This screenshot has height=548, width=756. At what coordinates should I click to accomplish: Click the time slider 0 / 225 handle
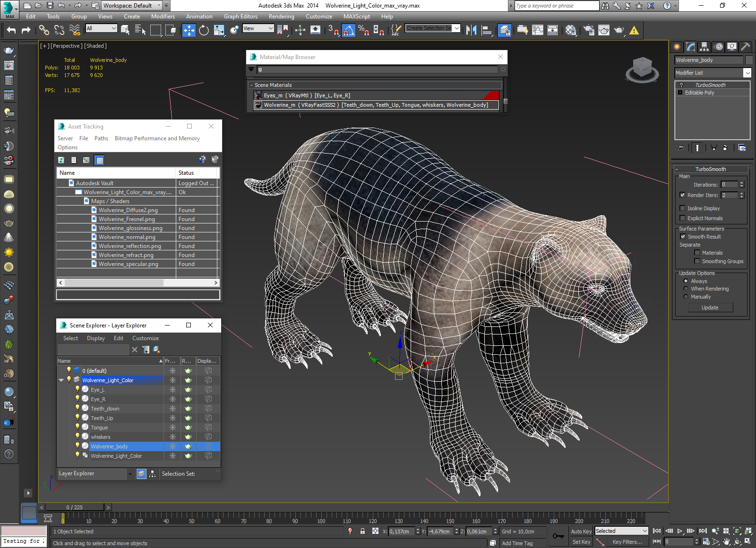[x=74, y=507]
